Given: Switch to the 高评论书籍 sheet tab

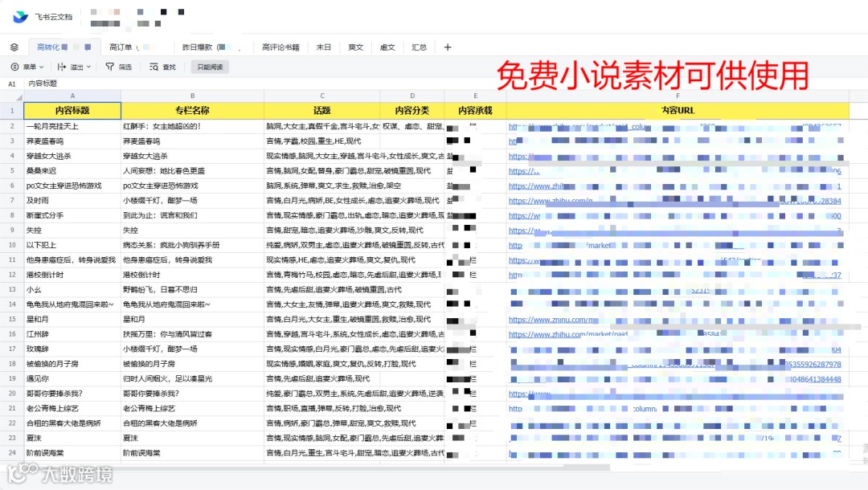Looking at the screenshot, I should pyautogui.click(x=280, y=47).
